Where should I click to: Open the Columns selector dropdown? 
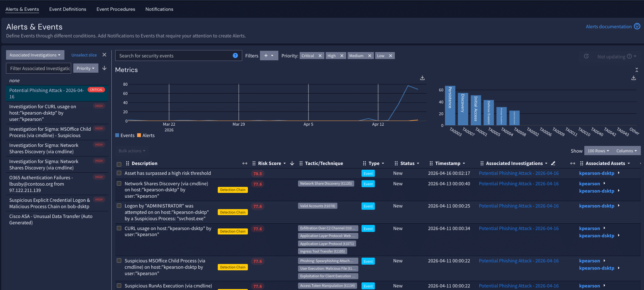coord(627,151)
